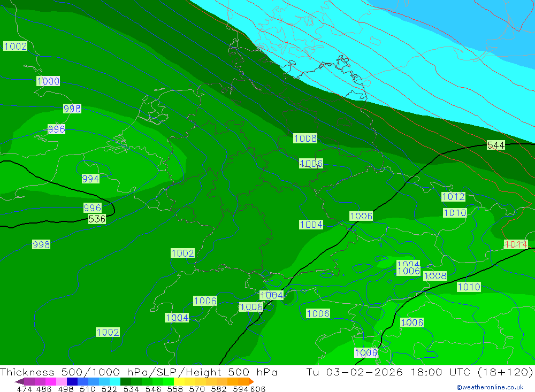Click the legend value 606

coord(258,389)
